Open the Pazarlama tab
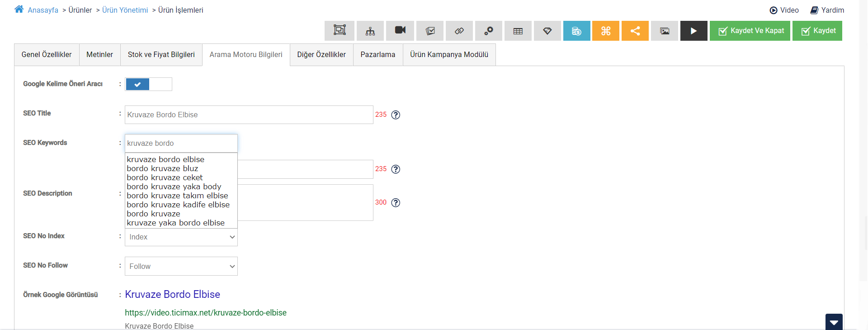Viewport: 868px width, 330px height. tap(377, 55)
